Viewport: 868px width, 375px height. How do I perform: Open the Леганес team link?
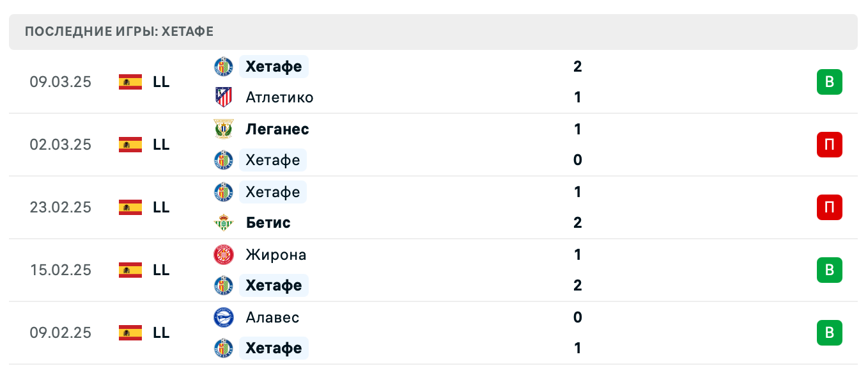click(x=277, y=129)
